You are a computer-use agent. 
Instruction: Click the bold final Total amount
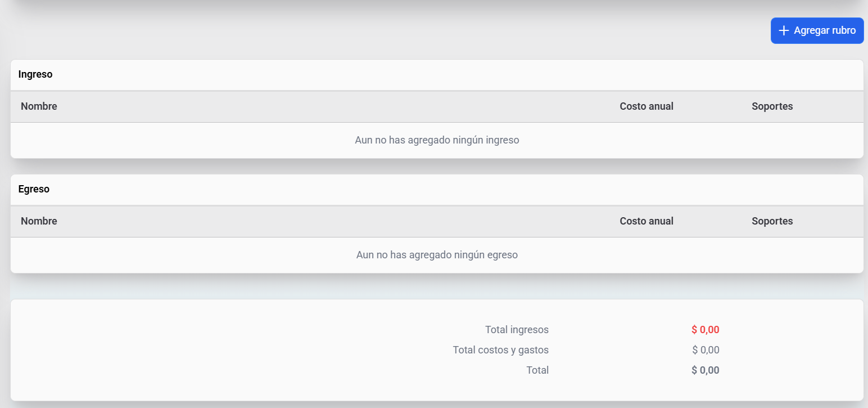point(705,370)
